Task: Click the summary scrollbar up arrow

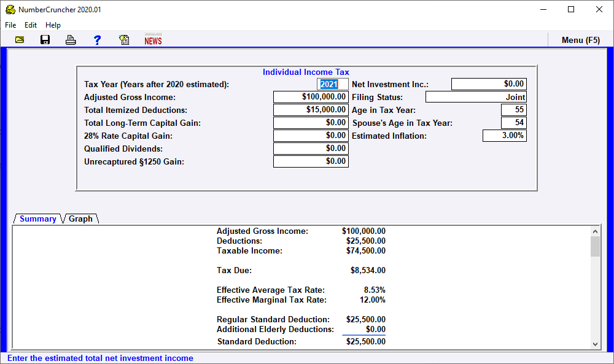Action: pyautogui.click(x=595, y=231)
